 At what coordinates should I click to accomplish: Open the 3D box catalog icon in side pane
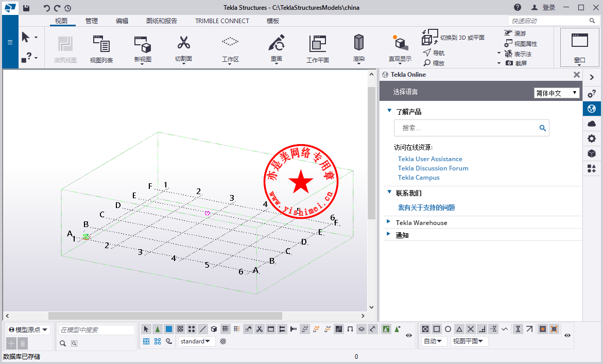tap(592, 153)
